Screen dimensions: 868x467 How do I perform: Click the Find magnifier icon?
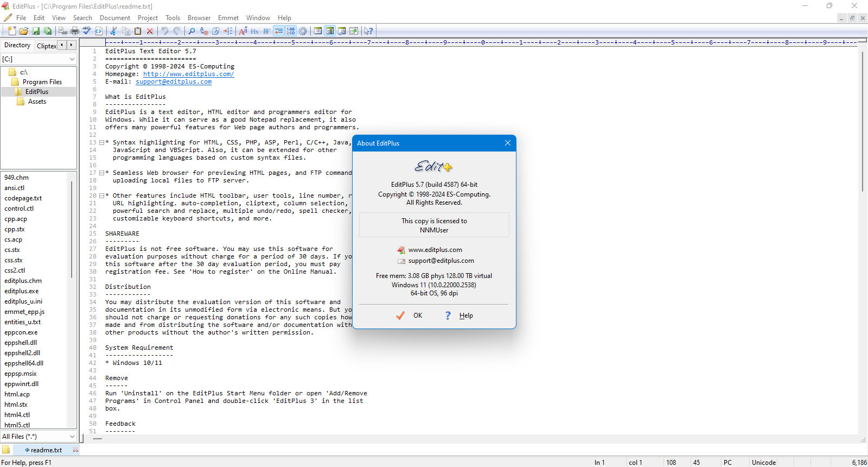point(192,31)
